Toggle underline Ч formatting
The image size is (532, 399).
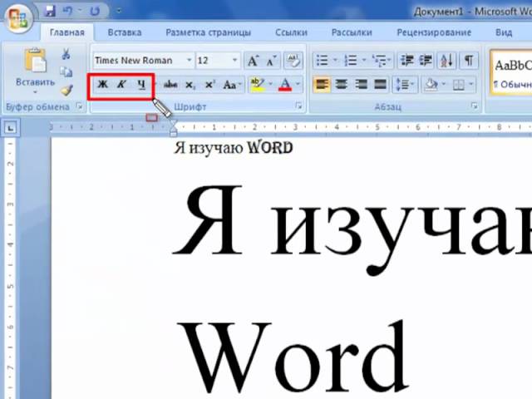141,84
